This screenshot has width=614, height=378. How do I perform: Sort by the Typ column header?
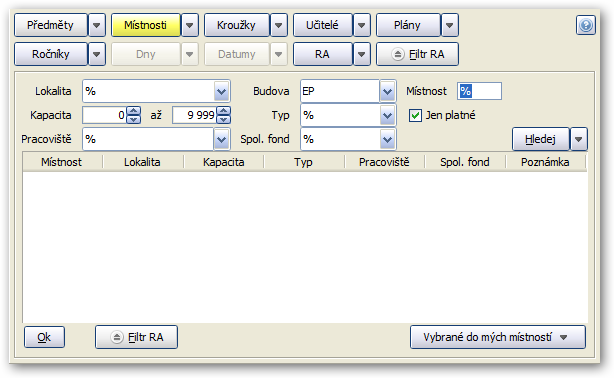pos(304,162)
